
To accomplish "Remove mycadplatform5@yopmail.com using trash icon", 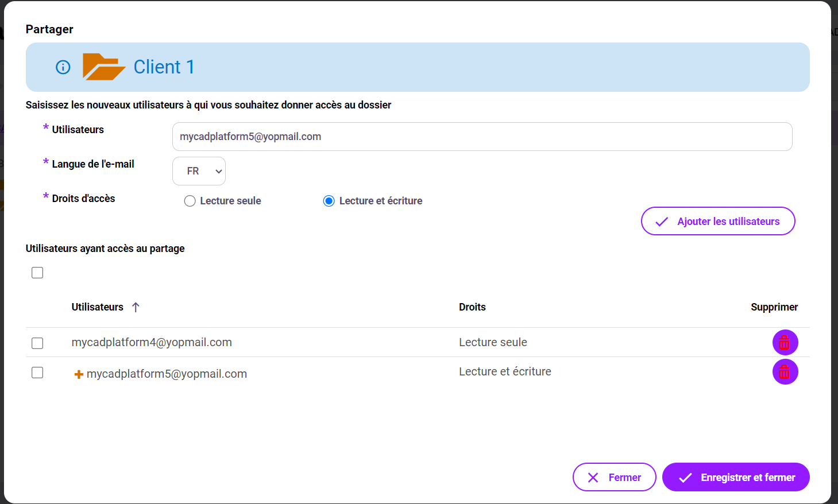I will click(x=785, y=372).
